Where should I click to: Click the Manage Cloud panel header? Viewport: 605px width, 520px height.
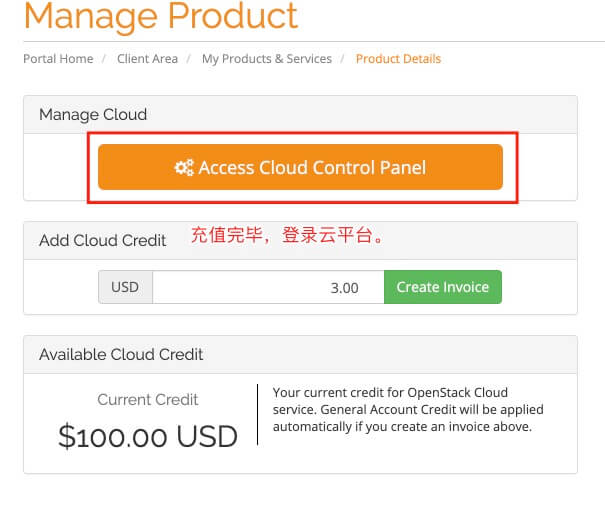[93, 115]
